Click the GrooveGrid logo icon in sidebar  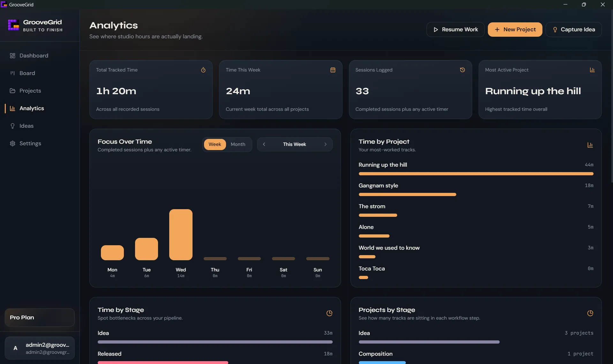(13, 25)
